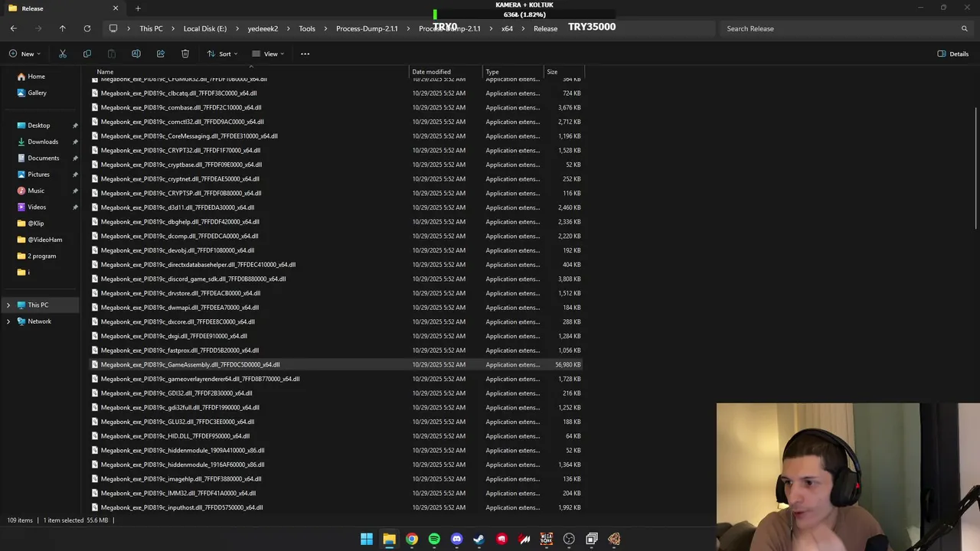Click chevron after Tools breadcrumb
The image size is (980, 551).
point(325,28)
